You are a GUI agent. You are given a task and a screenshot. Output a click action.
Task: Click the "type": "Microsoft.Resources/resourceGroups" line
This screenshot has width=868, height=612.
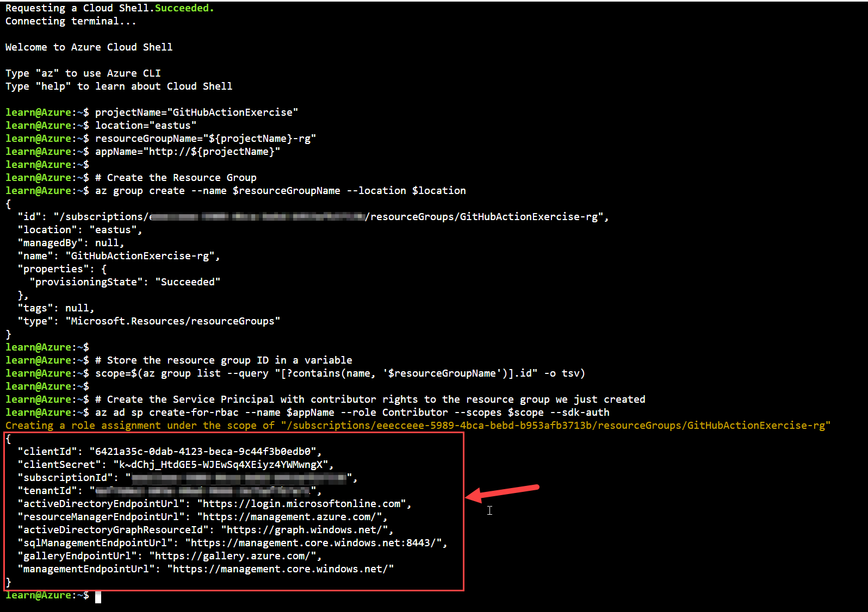pyautogui.click(x=148, y=321)
